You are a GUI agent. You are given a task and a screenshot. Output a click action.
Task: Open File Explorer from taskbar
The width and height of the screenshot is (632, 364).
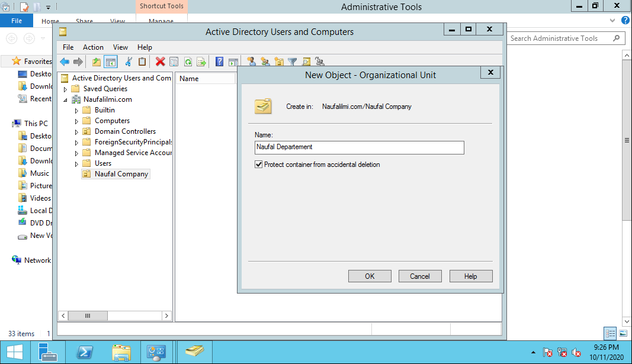(x=121, y=352)
